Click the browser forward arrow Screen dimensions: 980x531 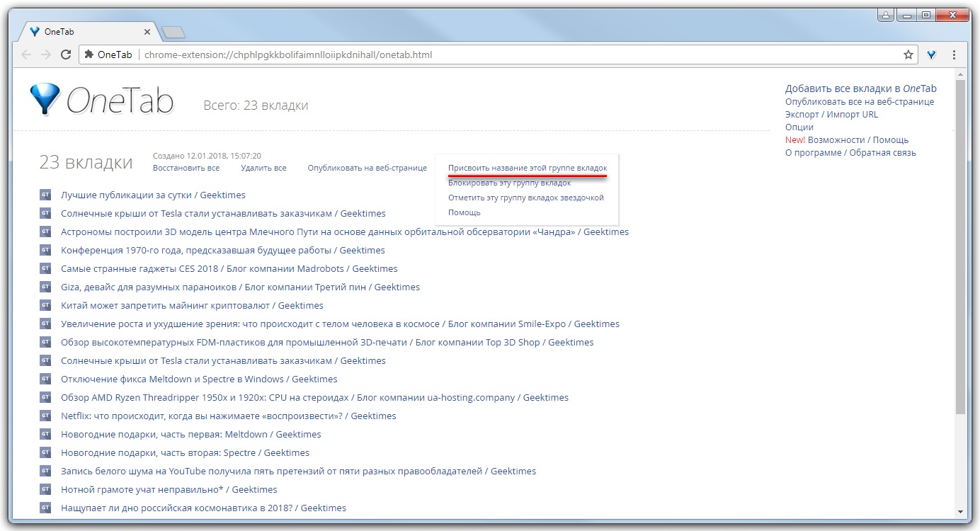(x=46, y=55)
